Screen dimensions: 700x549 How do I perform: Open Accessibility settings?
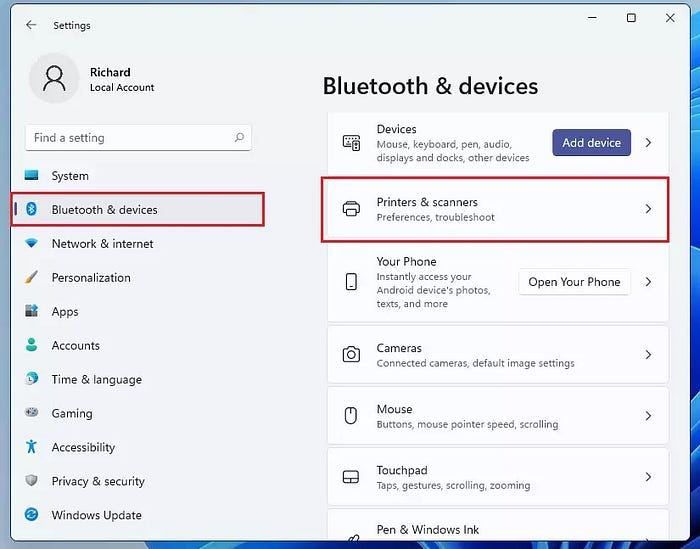(x=138, y=447)
